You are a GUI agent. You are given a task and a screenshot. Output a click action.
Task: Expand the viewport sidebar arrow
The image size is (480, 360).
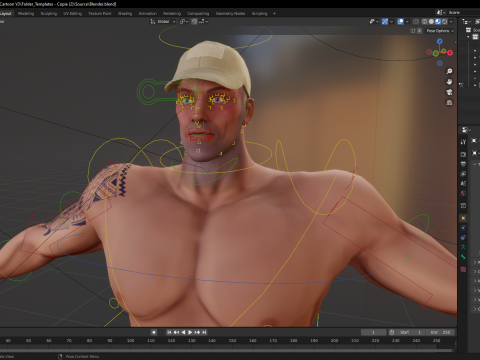point(455,42)
